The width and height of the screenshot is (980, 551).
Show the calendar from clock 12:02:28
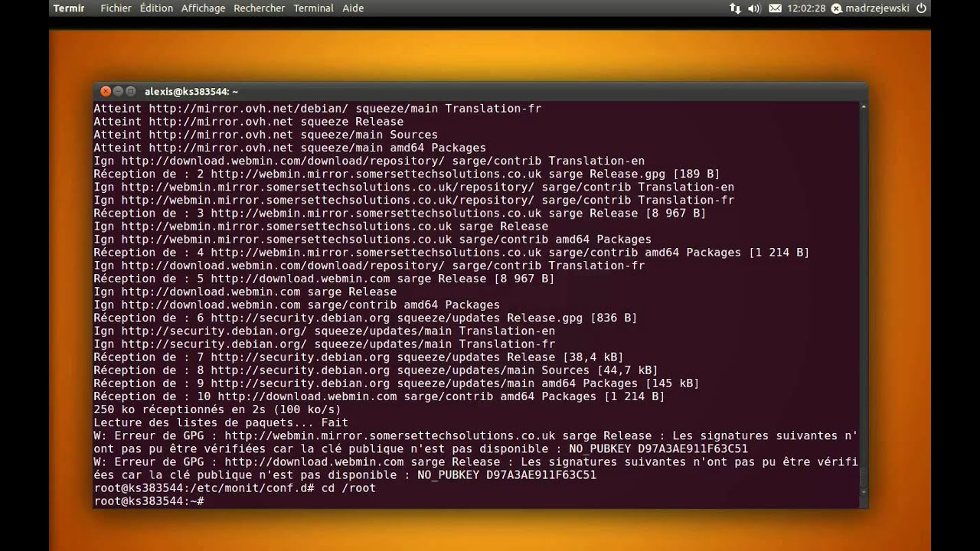pyautogui.click(x=805, y=8)
